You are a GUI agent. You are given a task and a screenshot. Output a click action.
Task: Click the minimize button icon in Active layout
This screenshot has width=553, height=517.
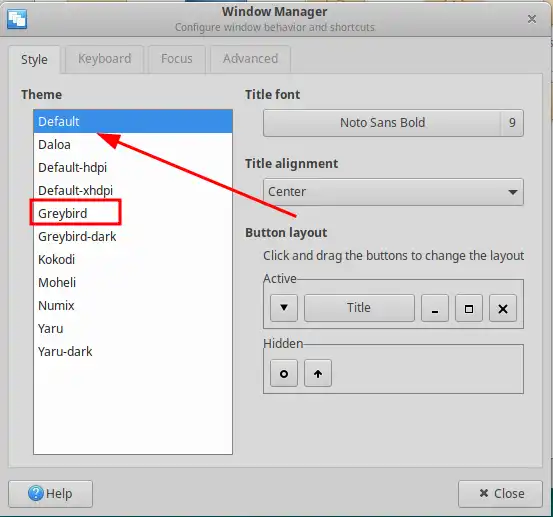point(435,308)
